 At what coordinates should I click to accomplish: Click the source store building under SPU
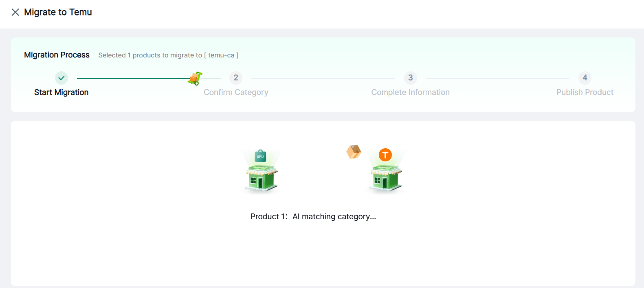coord(262,178)
